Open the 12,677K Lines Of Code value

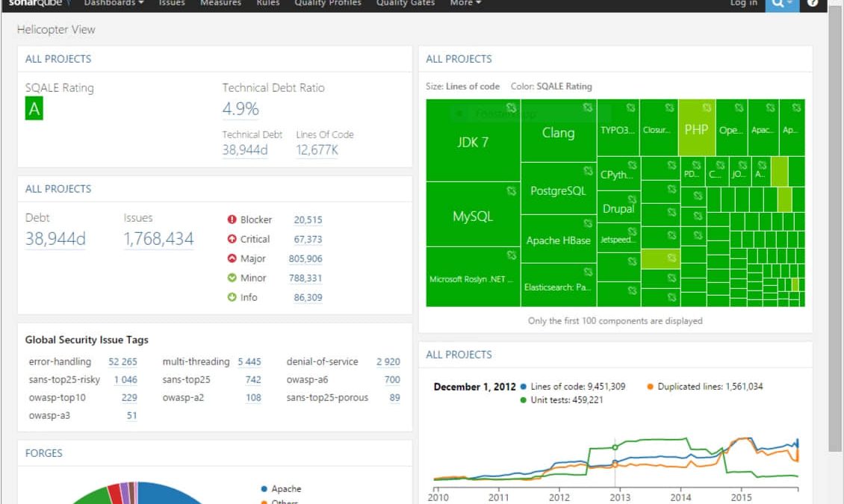coord(317,150)
